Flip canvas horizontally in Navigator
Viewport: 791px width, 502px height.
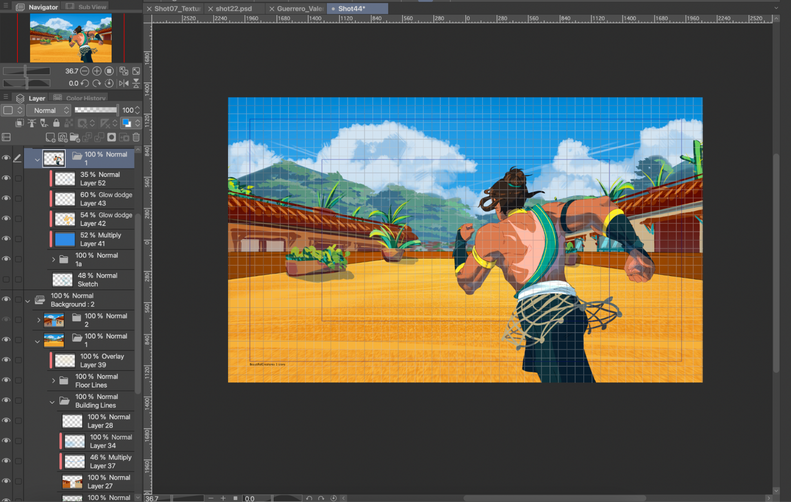click(x=124, y=83)
